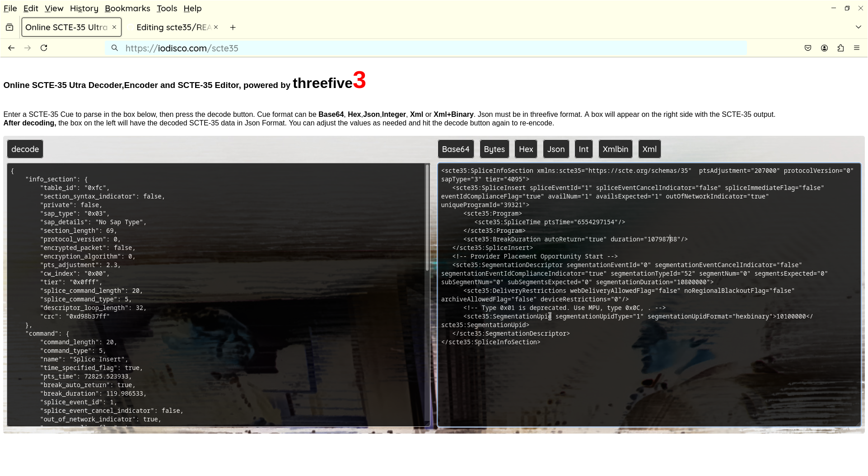Open a new tab with plus button
This screenshot has width=868, height=476.
pyautogui.click(x=233, y=27)
